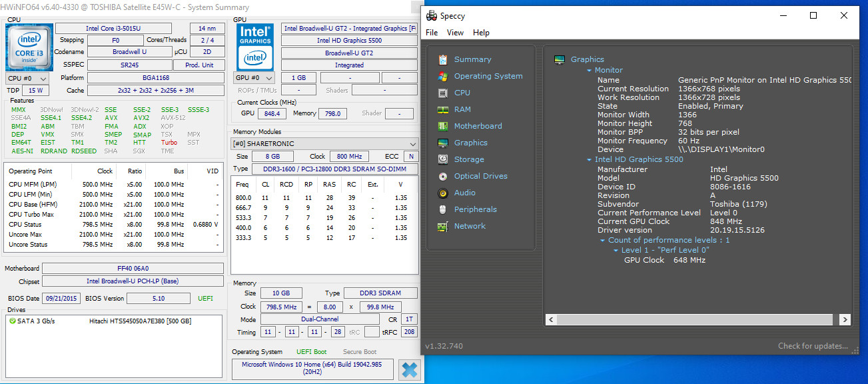Open the File menu in Speccy

pyautogui.click(x=432, y=33)
